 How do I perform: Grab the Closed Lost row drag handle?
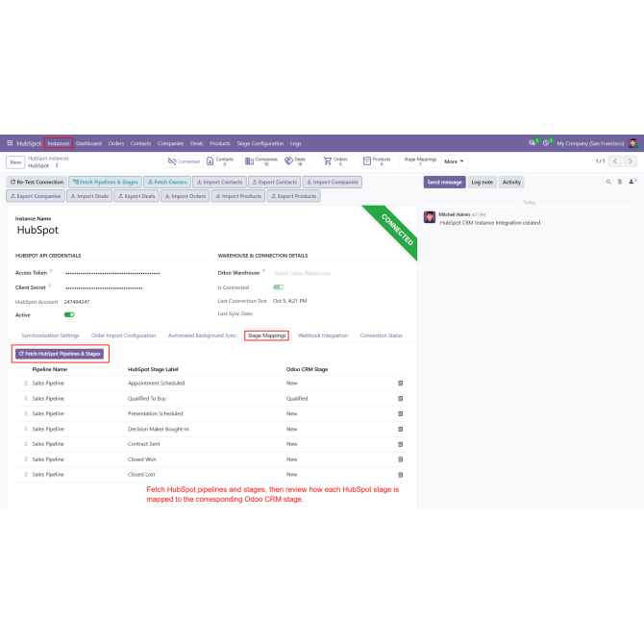pyautogui.click(x=26, y=475)
